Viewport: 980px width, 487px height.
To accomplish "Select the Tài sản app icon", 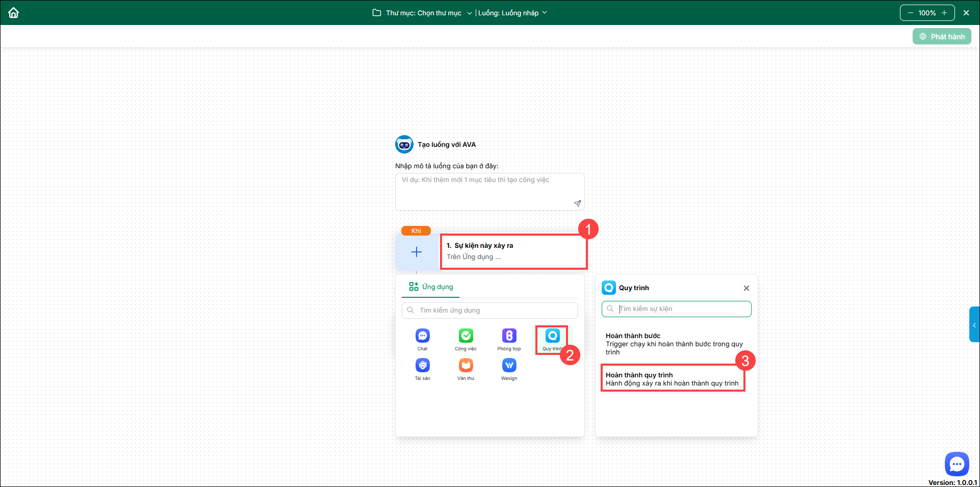I will pyautogui.click(x=422, y=366).
